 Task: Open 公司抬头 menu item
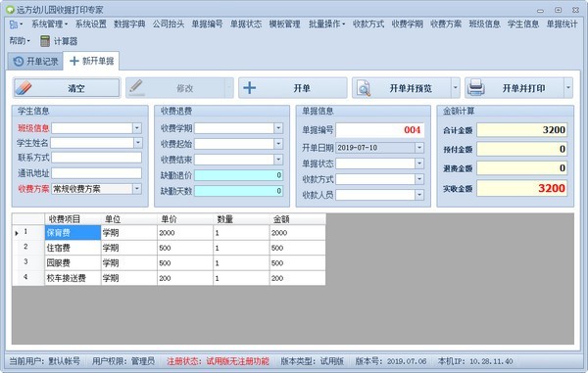(169, 24)
